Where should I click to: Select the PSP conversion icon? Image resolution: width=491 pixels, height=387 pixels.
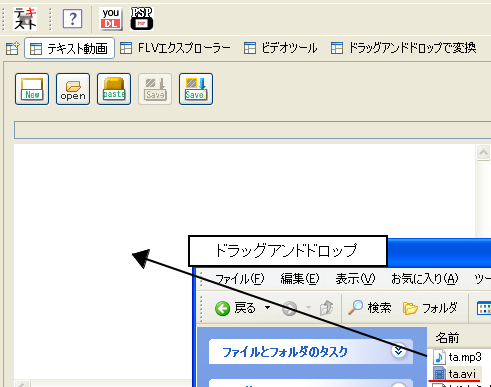tap(142, 19)
